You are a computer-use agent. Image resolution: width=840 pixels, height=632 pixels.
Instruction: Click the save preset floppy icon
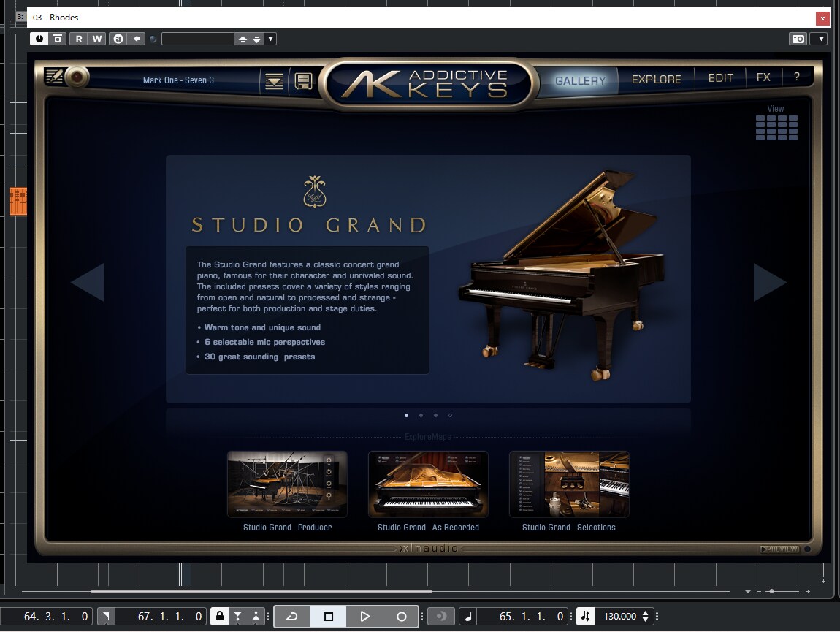(x=303, y=82)
